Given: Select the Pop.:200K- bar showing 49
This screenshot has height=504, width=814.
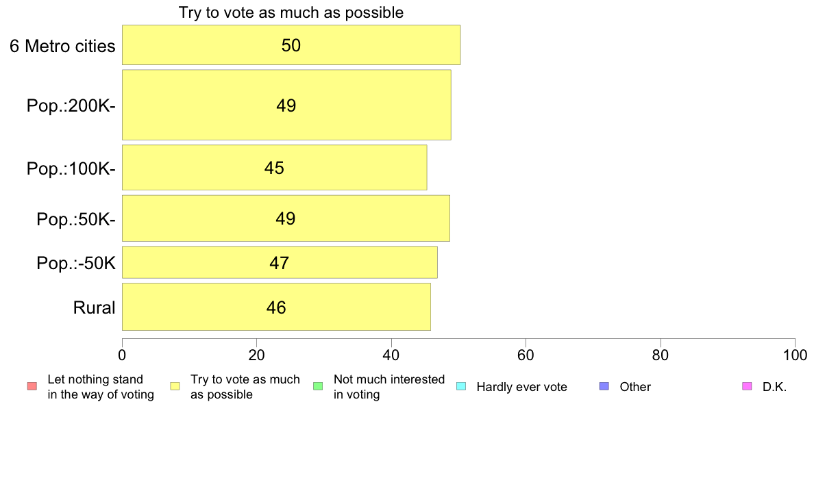Looking at the screenshot, I should coord(286,105).
